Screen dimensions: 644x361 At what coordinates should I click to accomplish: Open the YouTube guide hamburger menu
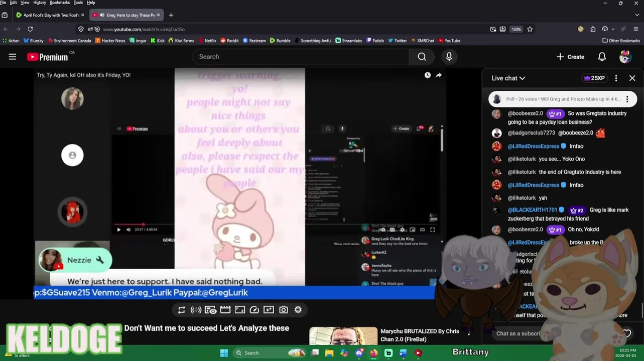pyautogui.click(x=13, y=57)
